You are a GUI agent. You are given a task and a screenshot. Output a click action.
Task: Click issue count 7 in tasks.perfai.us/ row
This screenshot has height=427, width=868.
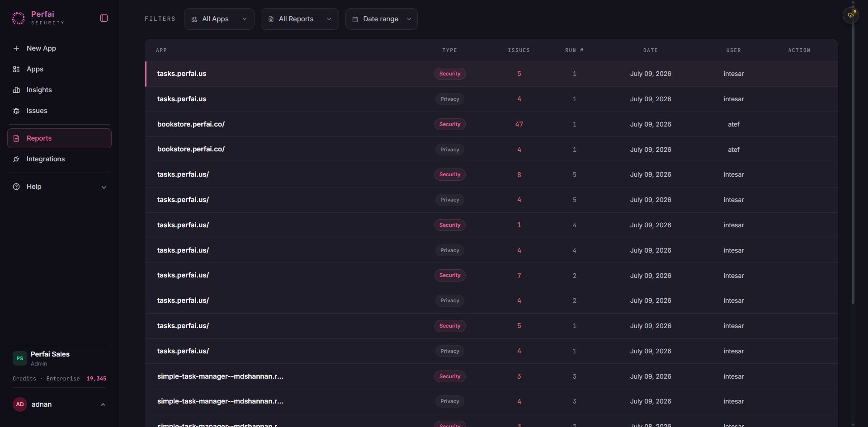coord(519,276)
